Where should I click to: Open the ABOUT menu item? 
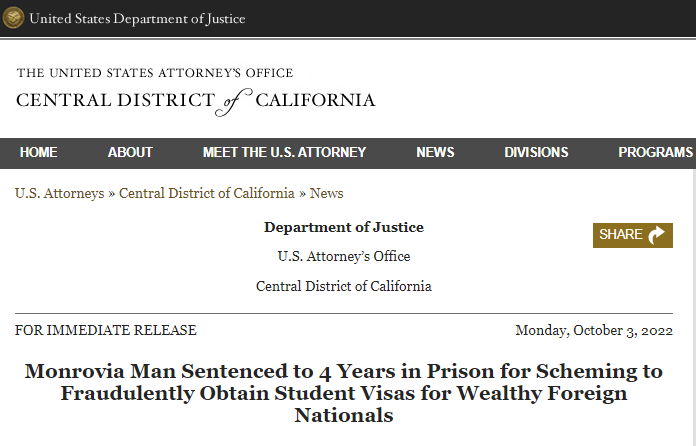(x=130, y=153)
